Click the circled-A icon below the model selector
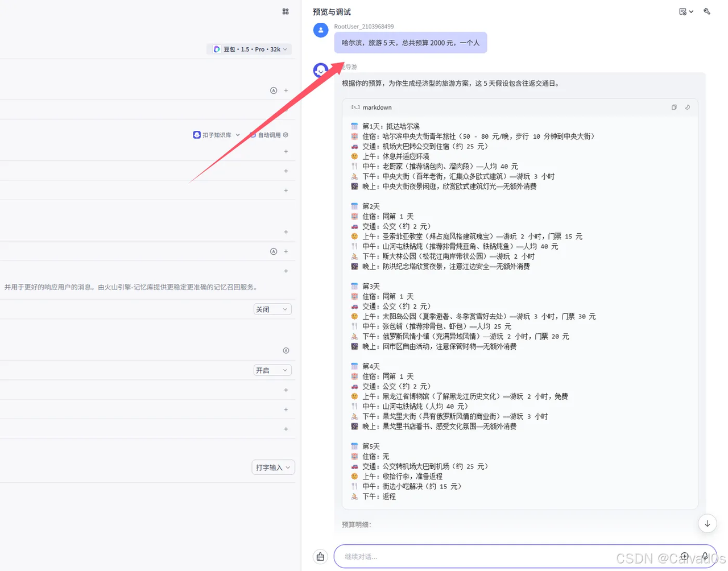 coord(274,90)
